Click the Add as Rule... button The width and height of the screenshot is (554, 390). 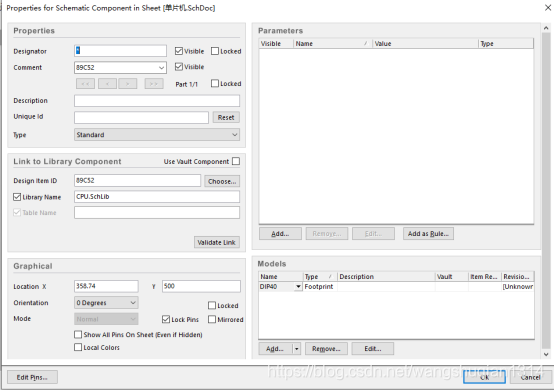coord(428,234)
